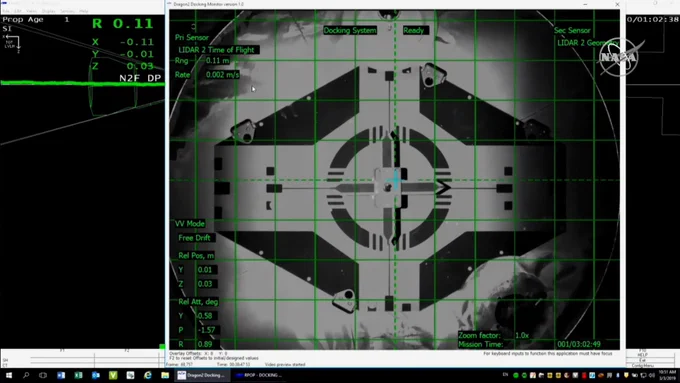Minimize the Dragon2 Docking Monitor window
680x383 pixels.
(585, 4)
